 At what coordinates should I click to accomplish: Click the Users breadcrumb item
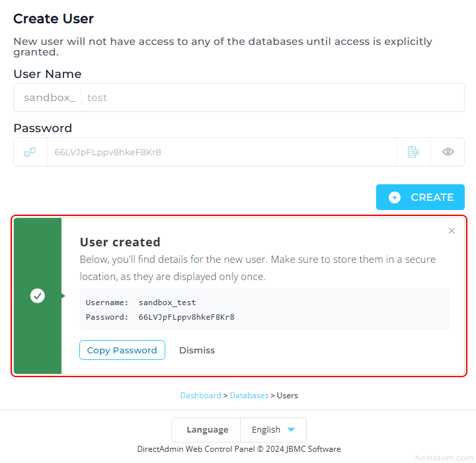(288, 396)
